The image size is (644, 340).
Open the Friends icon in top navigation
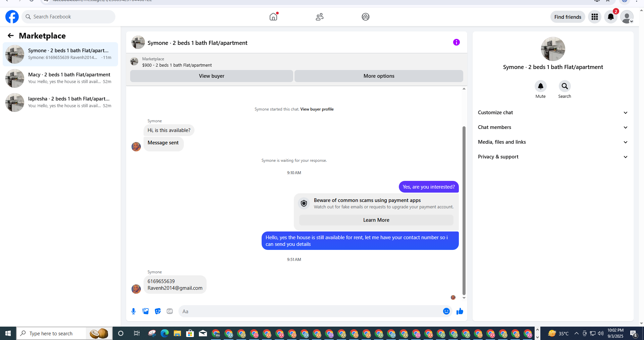click(x=320, y=17)
